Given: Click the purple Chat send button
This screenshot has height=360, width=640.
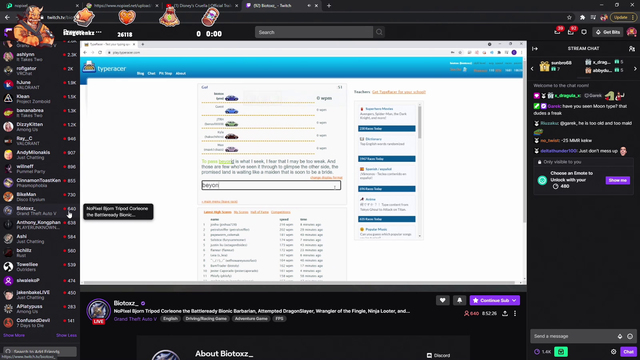Looking at the screenshot, I should (x=628, y=352).
